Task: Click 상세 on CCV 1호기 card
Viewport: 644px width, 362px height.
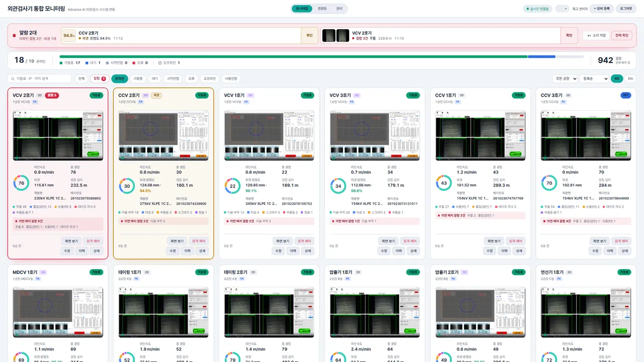Action: 519,250
